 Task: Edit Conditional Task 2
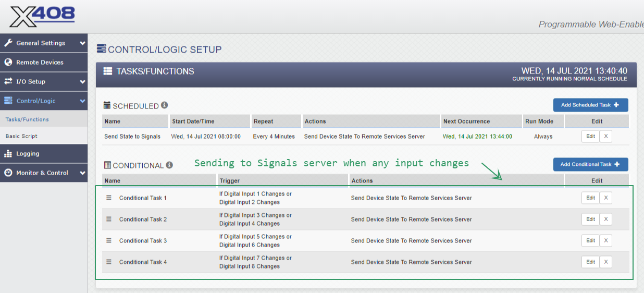coord(590,219)
